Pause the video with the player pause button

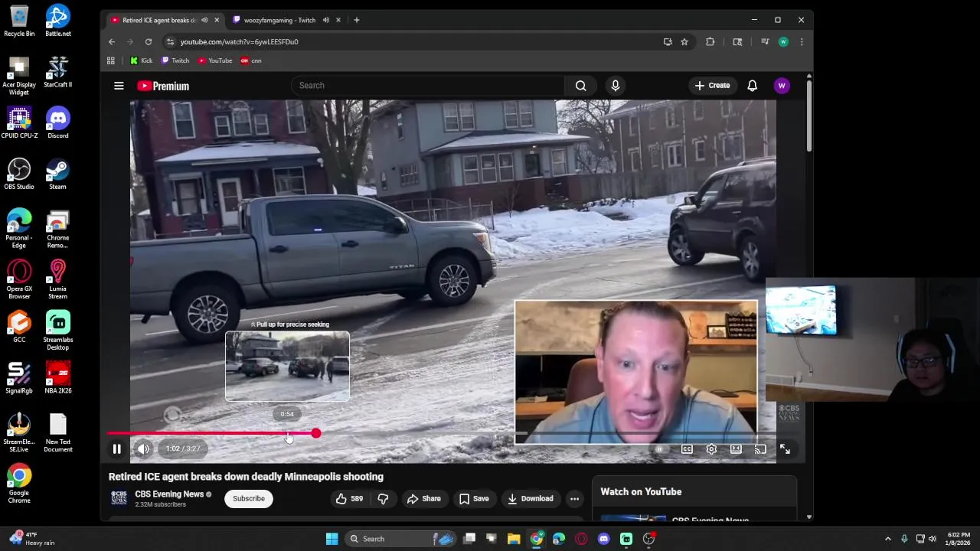[x=116, y=449]
